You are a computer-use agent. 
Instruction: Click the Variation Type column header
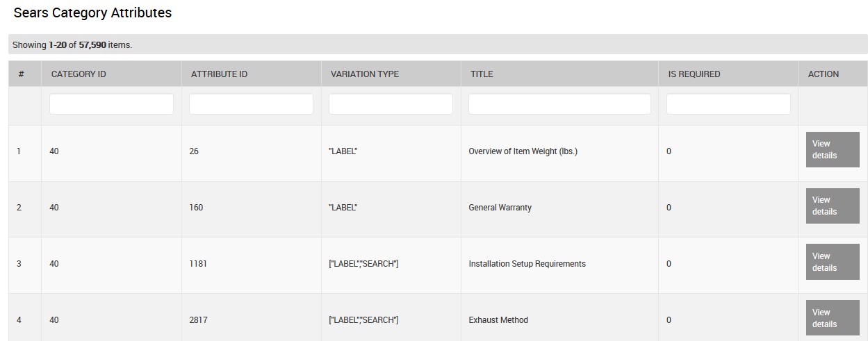pos(365,74)
